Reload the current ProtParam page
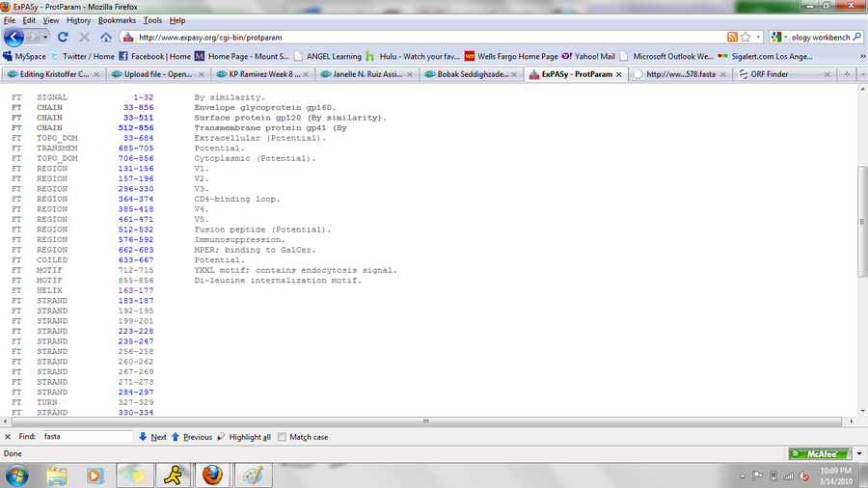The image size is (868, 488). point(63,37)
